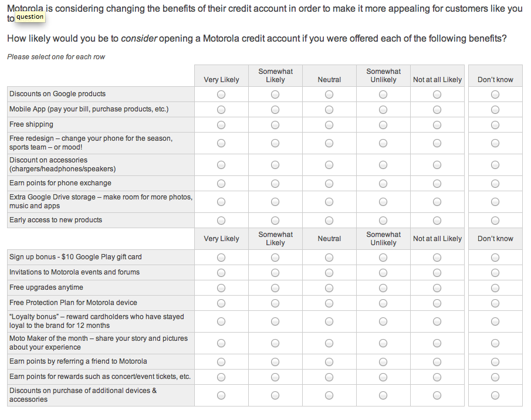531x420 pixels.
Task: Choose Neutral for Moto Maker of the month
Action: click(x=329, y=343)
